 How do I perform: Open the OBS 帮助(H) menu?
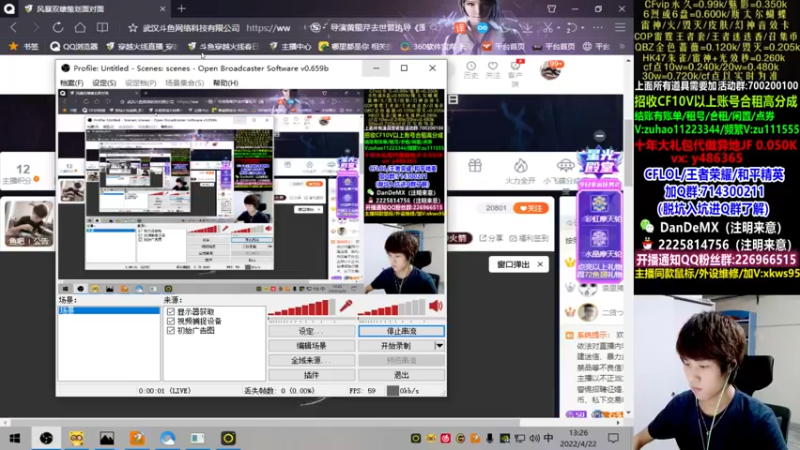[226, 83]
